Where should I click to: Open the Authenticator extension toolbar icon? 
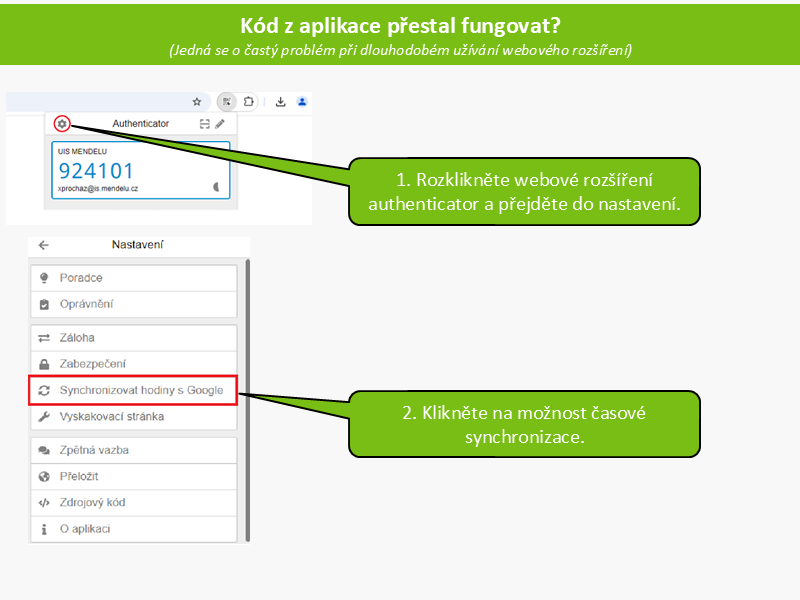227,102
